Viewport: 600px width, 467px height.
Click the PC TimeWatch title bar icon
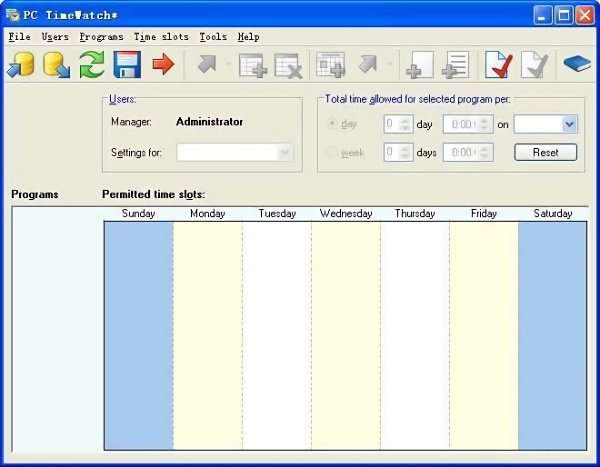13,15
